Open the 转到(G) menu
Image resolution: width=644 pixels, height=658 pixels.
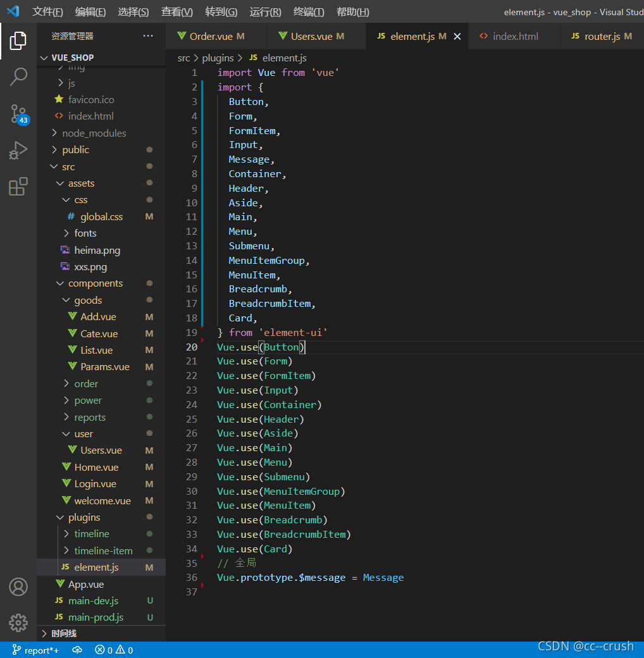coord(221,12)
